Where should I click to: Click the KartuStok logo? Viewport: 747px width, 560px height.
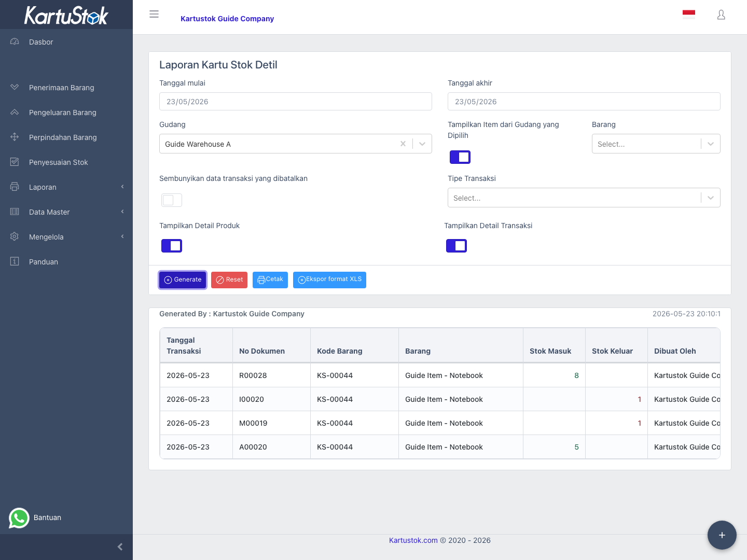[66, 15]
